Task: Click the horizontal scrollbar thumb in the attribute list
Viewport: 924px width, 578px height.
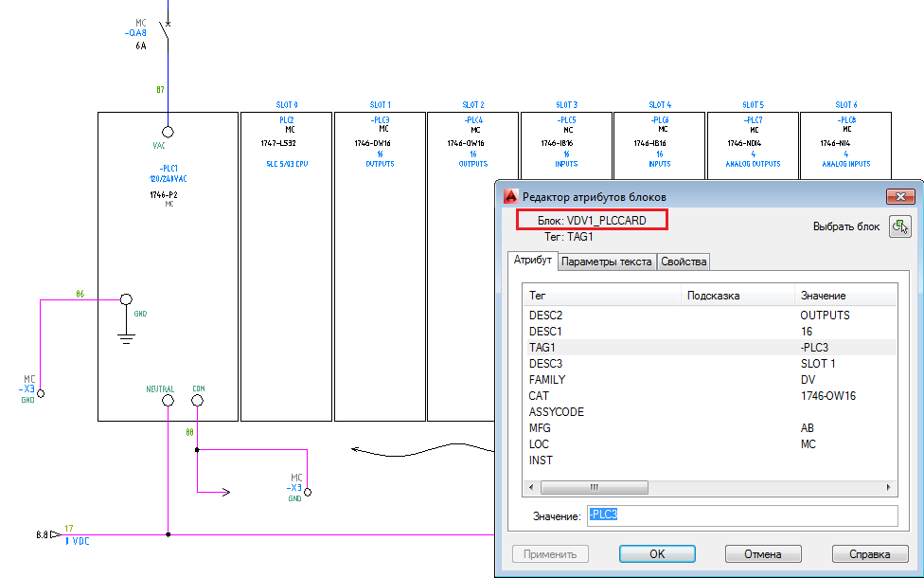Action: (594, 487)
